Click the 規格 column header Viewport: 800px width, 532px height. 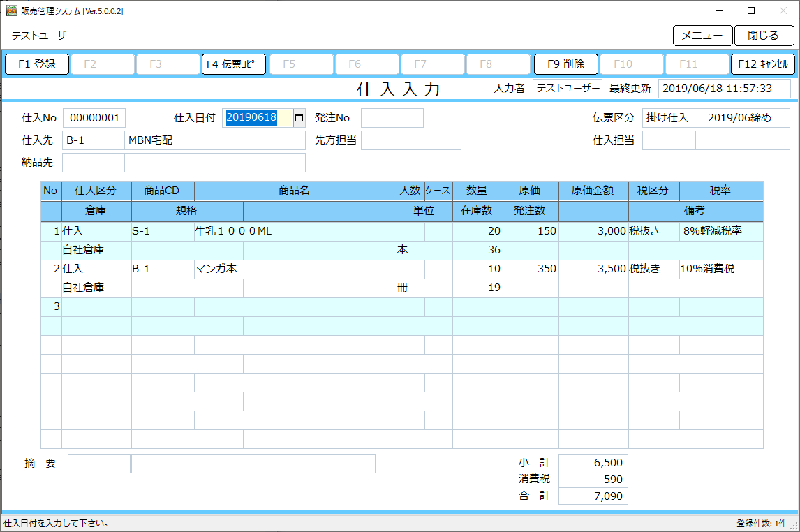point(187,211)
